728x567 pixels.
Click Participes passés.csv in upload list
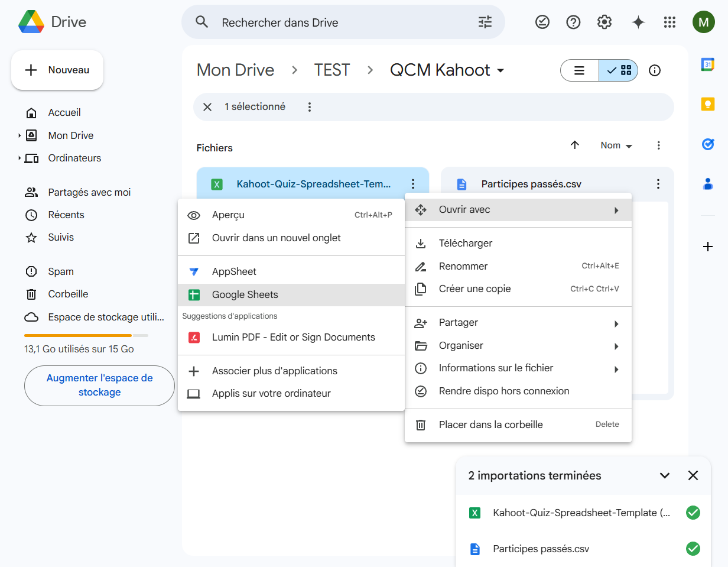pos(541,549)
